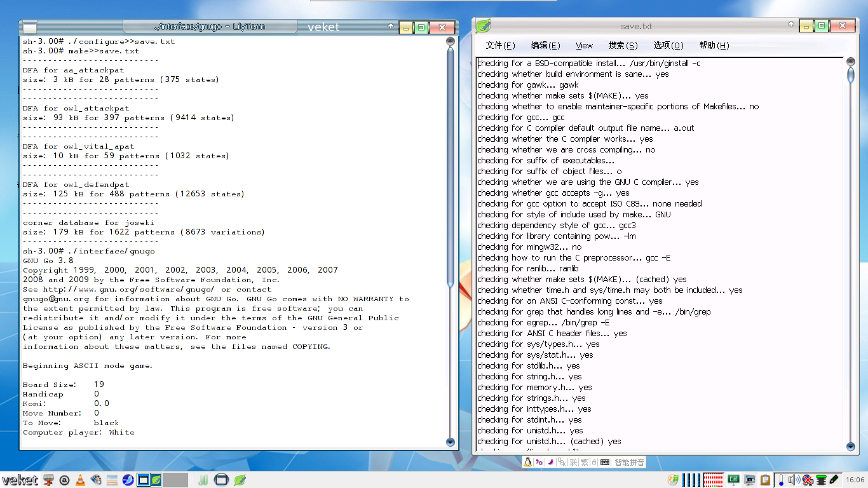Toggle the lock icon in IME bar
The width and height of the screenshot is (868, 488).
pyautogui.click(x=594, y=462)
